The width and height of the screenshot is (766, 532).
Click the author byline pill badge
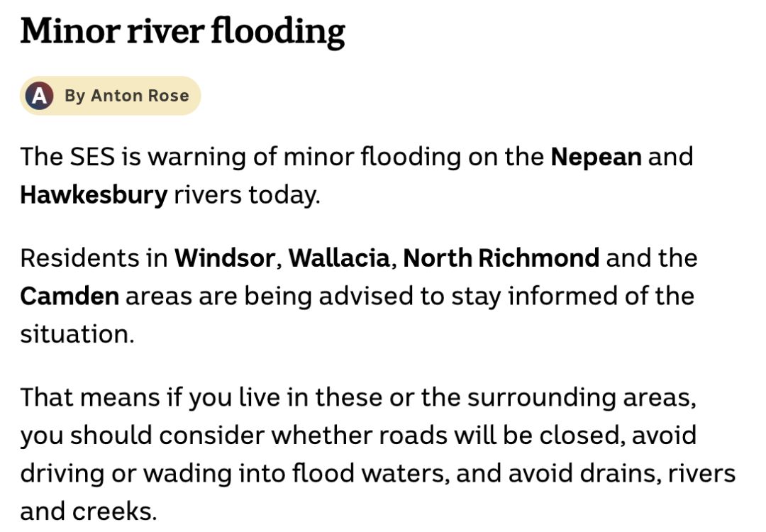click(111, 96)
